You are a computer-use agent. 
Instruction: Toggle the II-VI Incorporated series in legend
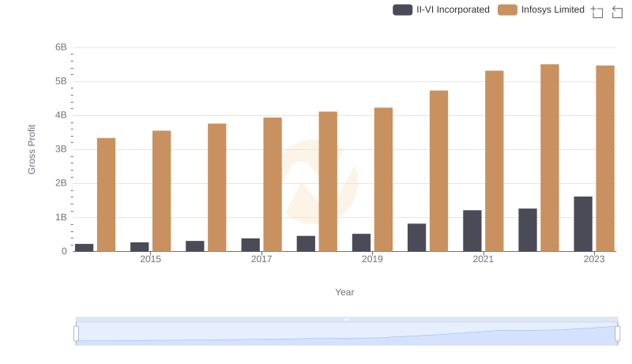pyautogui.click(x=453, y=9)
